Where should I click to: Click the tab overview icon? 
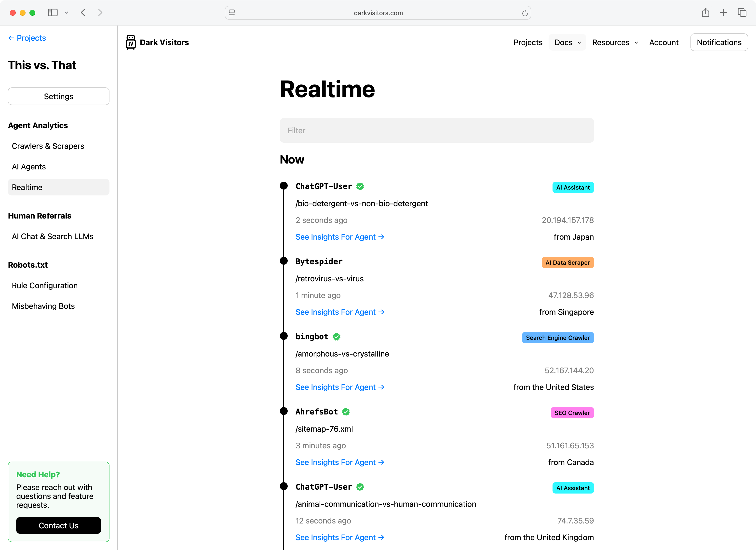[742, 13]
